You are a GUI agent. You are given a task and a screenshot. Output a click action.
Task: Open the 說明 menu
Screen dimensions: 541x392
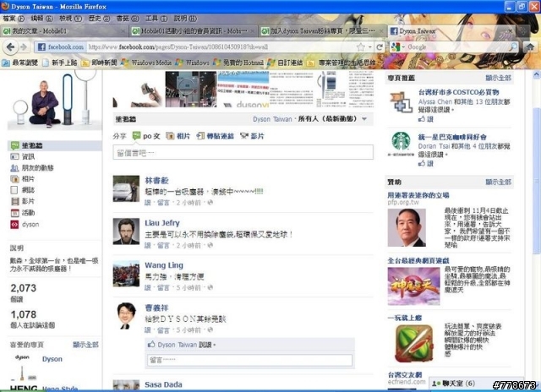(185, 19)
